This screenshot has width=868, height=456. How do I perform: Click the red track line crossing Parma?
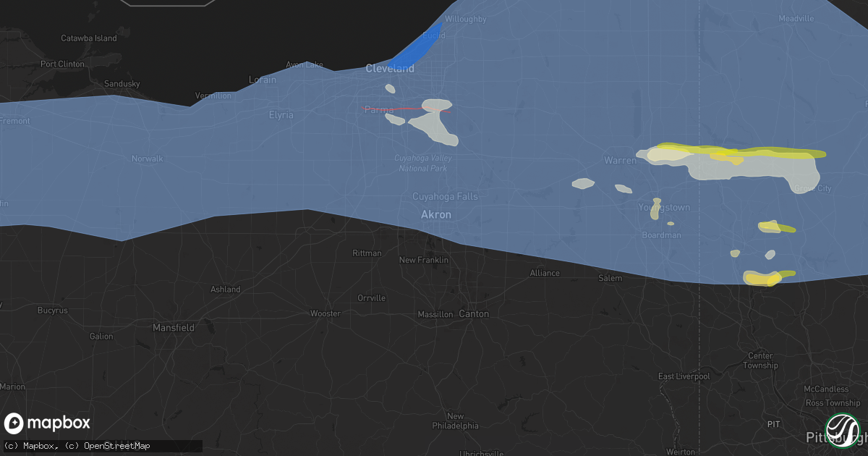coord(407,109)
